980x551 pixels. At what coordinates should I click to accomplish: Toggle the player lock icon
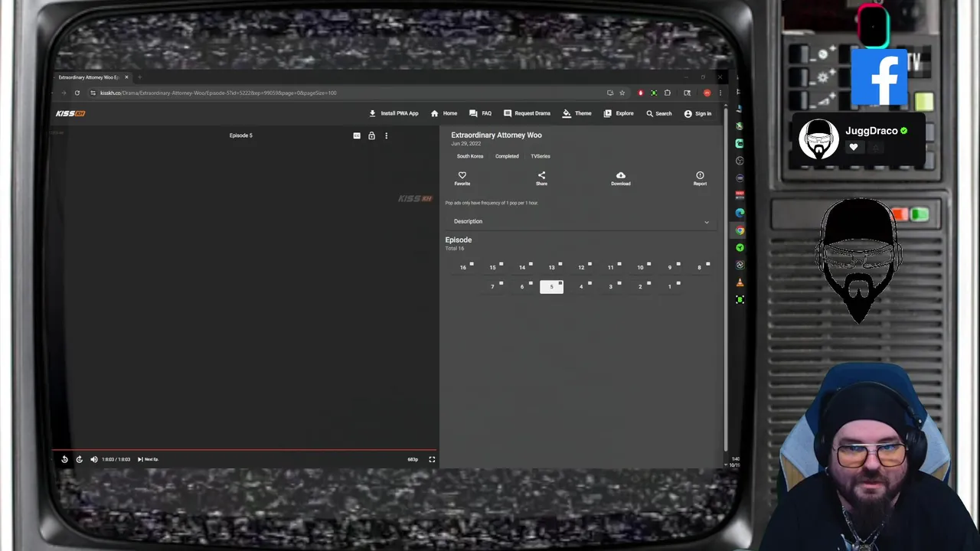371,135
